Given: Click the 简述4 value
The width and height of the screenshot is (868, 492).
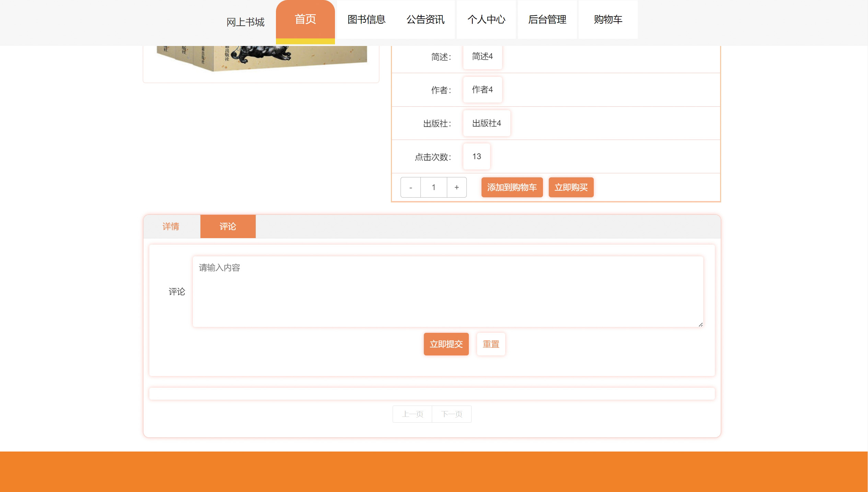Looking at the screenshot, I should pos(482,56).
